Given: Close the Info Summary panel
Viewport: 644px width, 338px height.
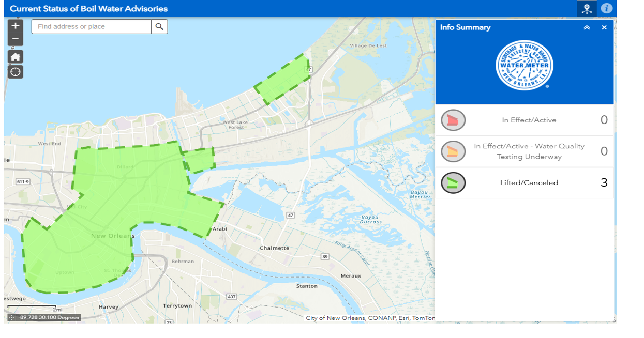Looking at the screenshot, I should [604, 27].
